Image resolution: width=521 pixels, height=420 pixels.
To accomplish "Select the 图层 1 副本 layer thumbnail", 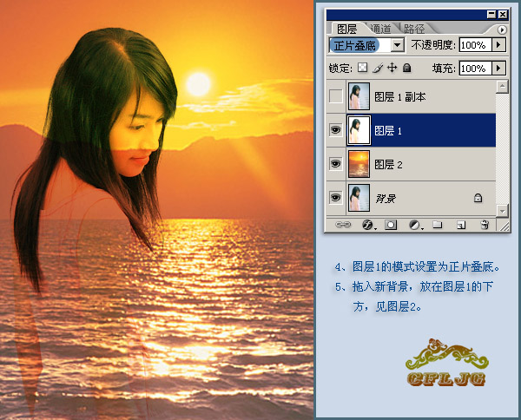I will 359,96.
